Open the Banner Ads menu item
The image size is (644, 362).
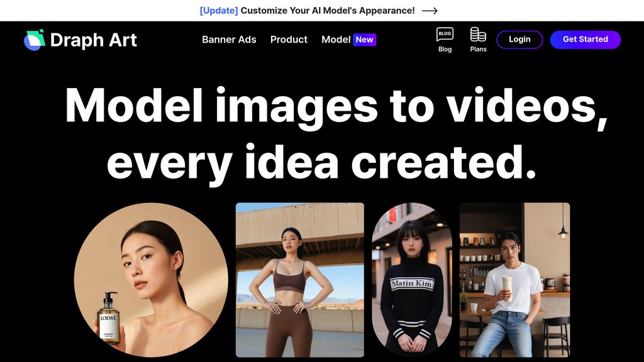tap(229, 40)
